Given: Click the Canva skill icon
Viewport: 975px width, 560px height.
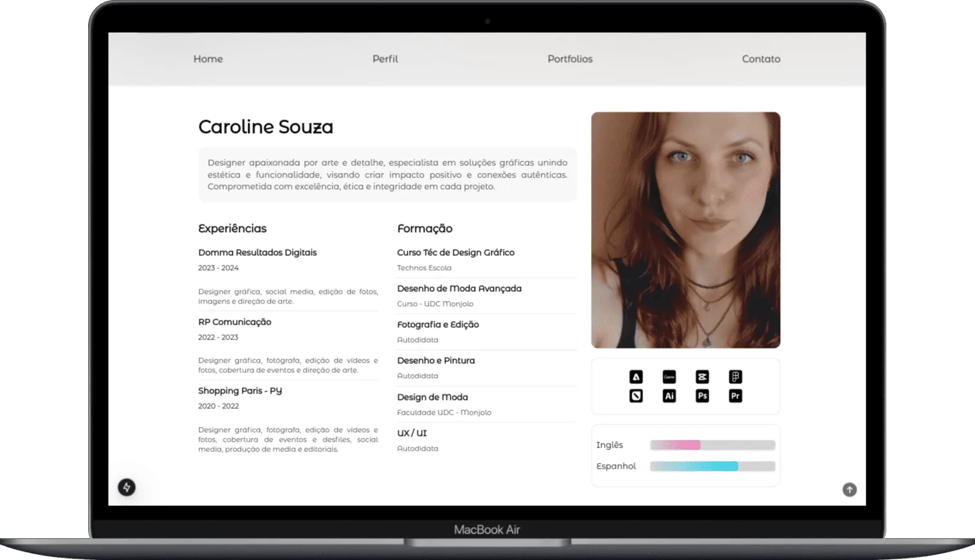Looking at the screenshot, I should tap(669, 377).
